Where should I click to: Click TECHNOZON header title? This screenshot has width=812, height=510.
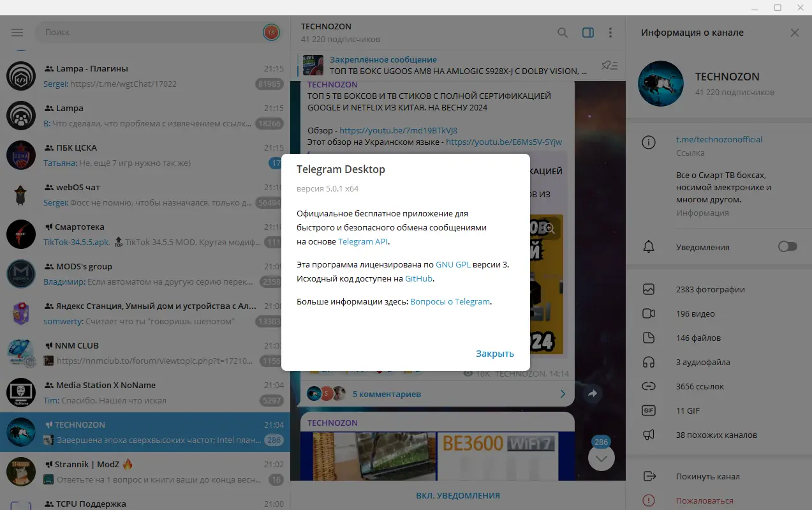coord(326,27)
